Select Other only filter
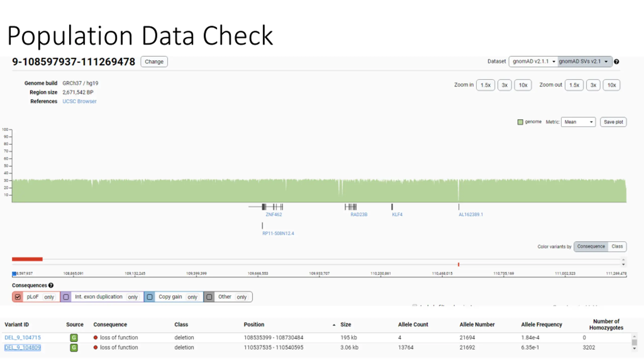Screen dimensions: 644x362 click(242, 297)
